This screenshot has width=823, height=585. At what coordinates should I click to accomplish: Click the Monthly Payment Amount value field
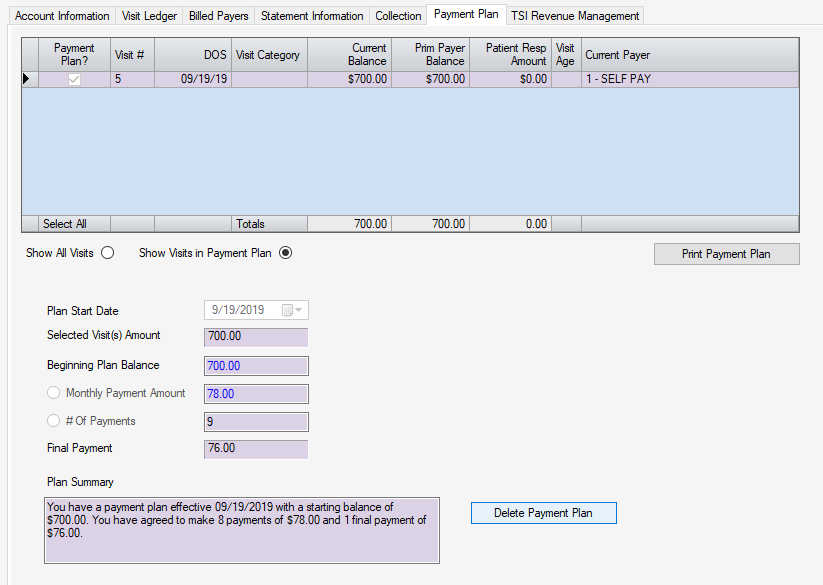click(x=256, y=394)
